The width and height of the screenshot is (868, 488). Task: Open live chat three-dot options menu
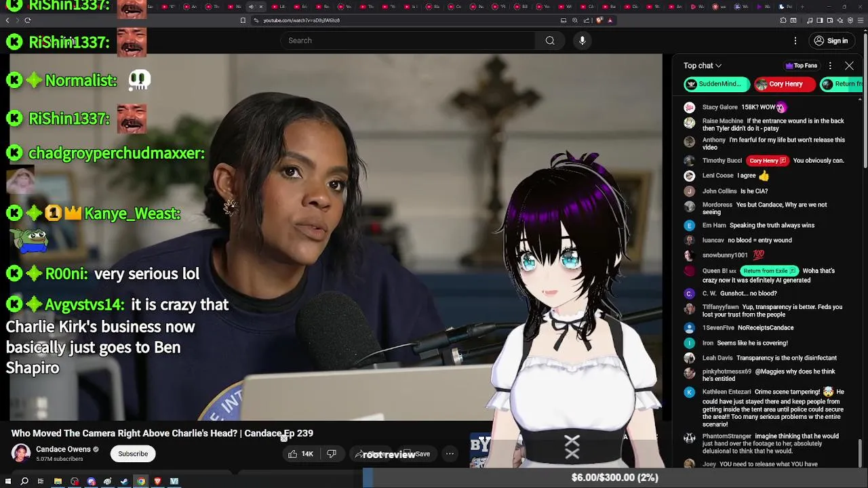click(x=830, y=66)
